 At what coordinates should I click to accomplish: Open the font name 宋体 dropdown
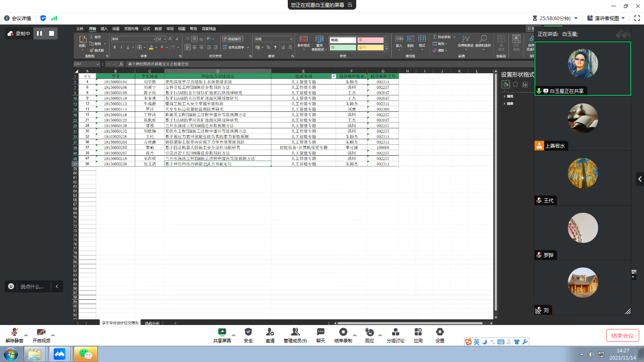154,39
